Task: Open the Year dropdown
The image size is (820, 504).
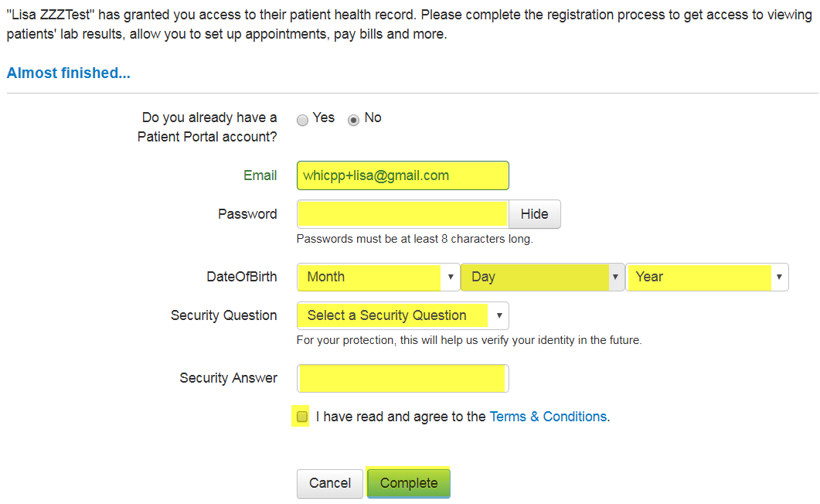Action: [x=699, y=277]
